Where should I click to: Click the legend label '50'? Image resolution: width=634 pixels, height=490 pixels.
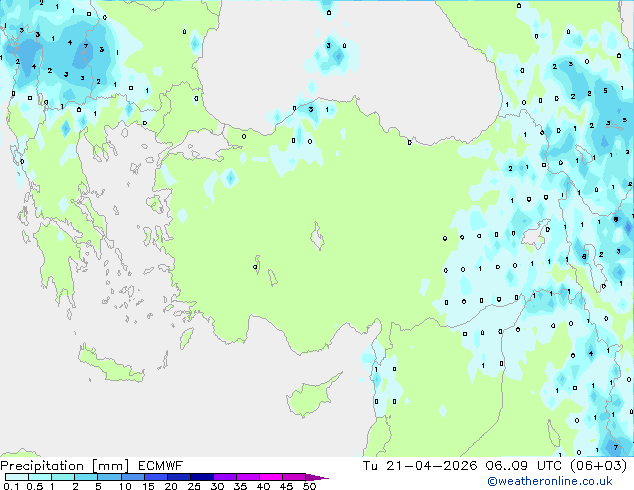(309, 486)
